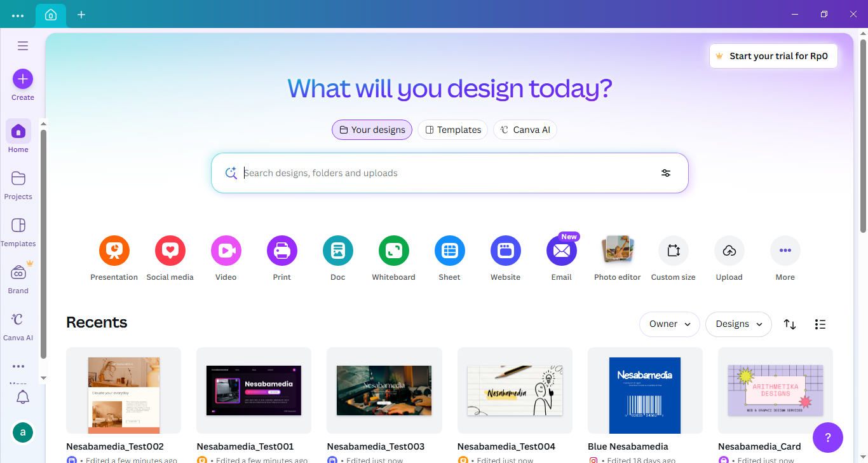Click the Presentation design icon
This screenshot has height=463, width=868.
pos(114,251)
